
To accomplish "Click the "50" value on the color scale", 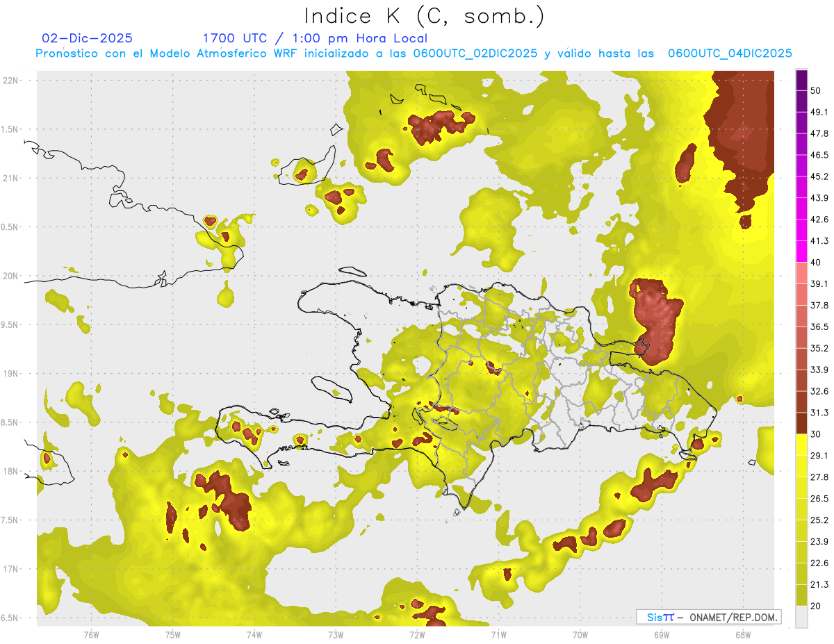I will click(x=817, y=90).
